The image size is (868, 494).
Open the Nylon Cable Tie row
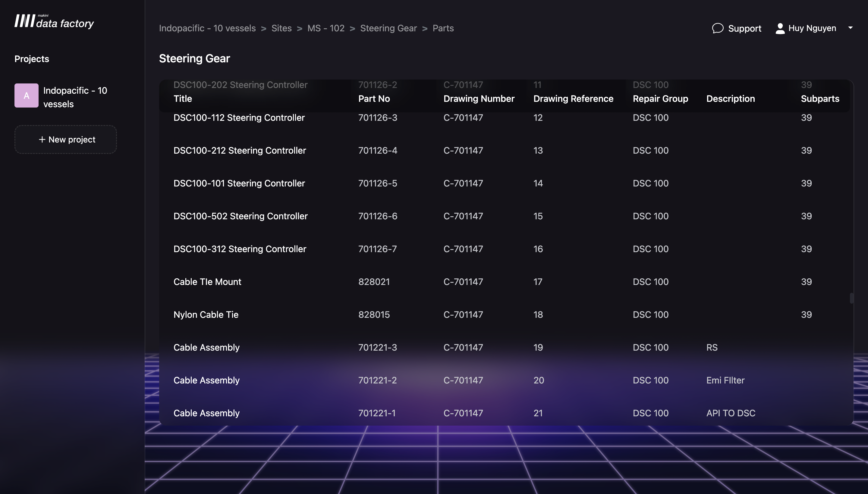pos(206,314)
